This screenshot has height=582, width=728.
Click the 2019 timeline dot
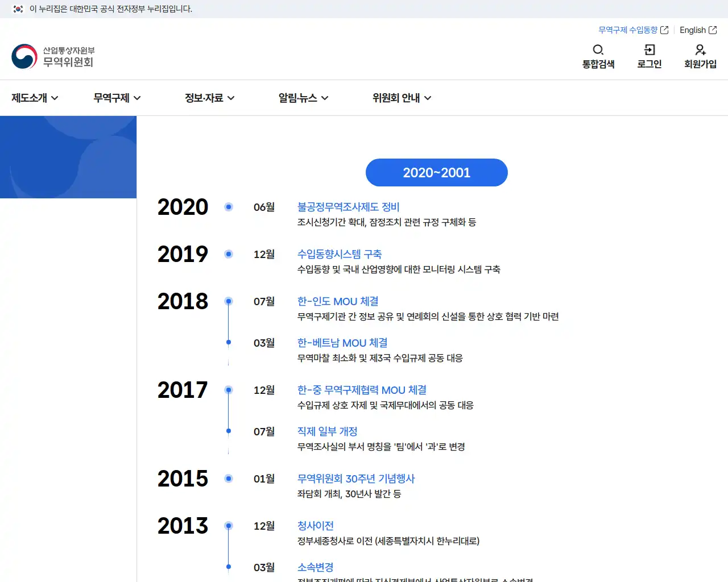pyautogui.click(x=229, y=254)
